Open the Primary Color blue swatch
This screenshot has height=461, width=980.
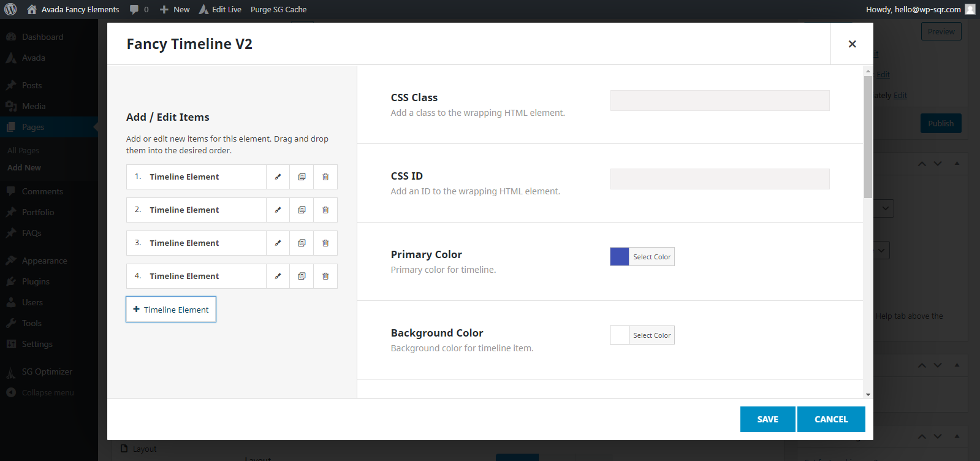tap(620, 256)
